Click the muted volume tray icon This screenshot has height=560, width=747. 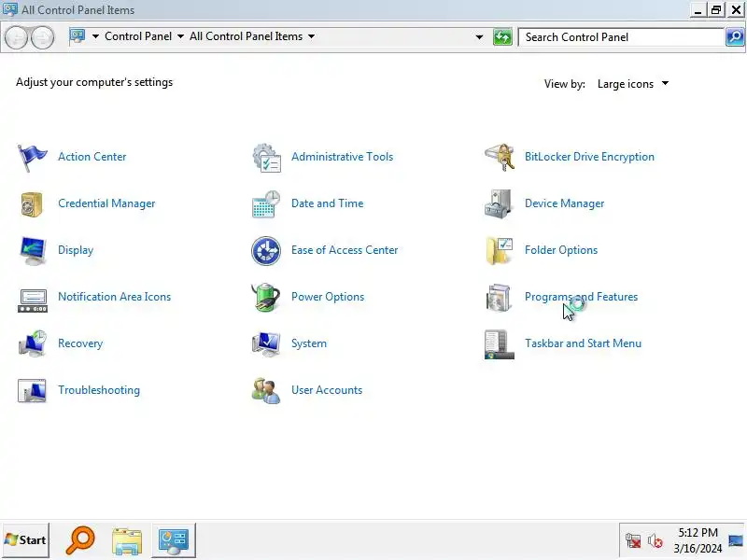655,540
